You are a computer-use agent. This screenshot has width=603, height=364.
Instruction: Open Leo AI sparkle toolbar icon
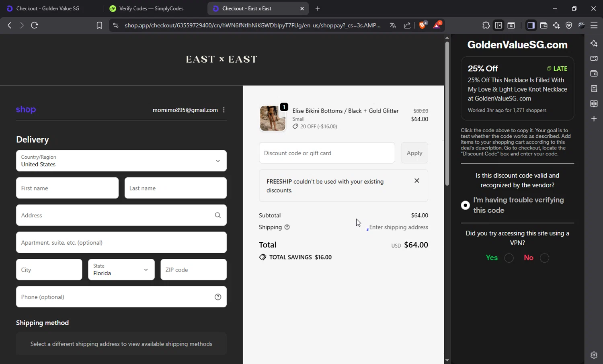(556, 25)
